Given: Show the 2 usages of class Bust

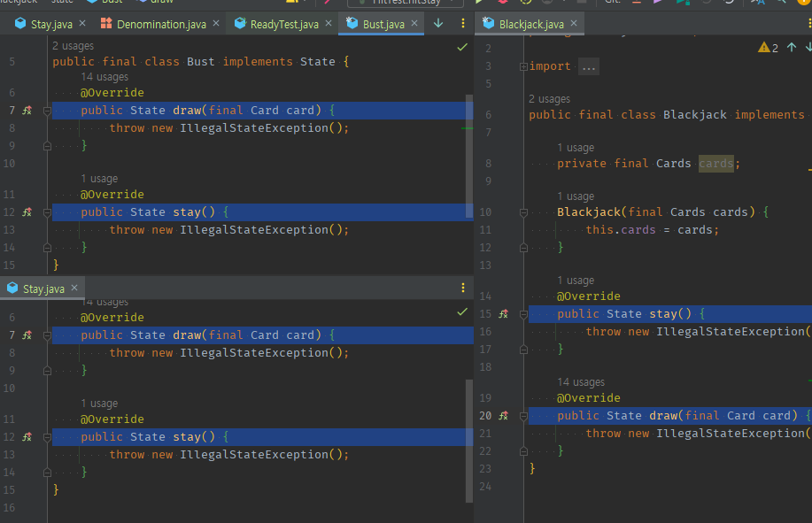Looking at the screenshot, I should coord(73,46).
